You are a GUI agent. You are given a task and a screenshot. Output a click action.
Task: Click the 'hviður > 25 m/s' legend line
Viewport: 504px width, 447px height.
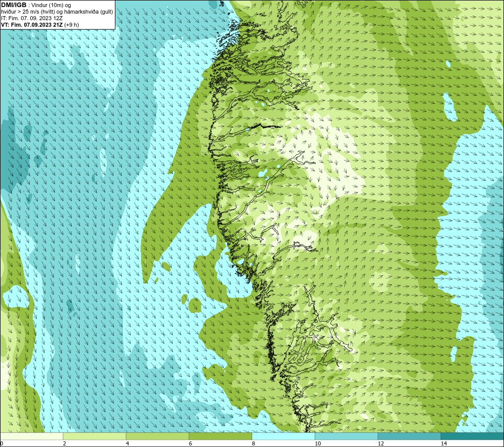pyautogui.click(x=57, y=12)
